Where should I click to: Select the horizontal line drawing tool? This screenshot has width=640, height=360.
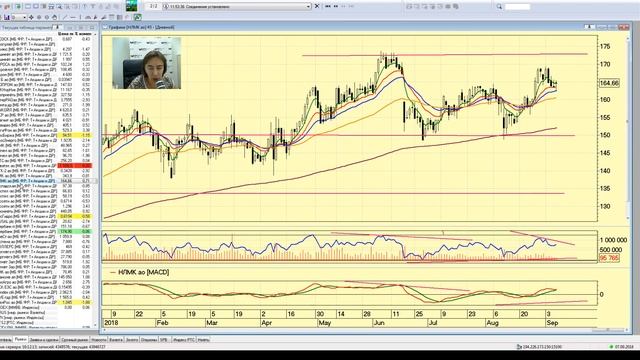click(x=73, y=18)
